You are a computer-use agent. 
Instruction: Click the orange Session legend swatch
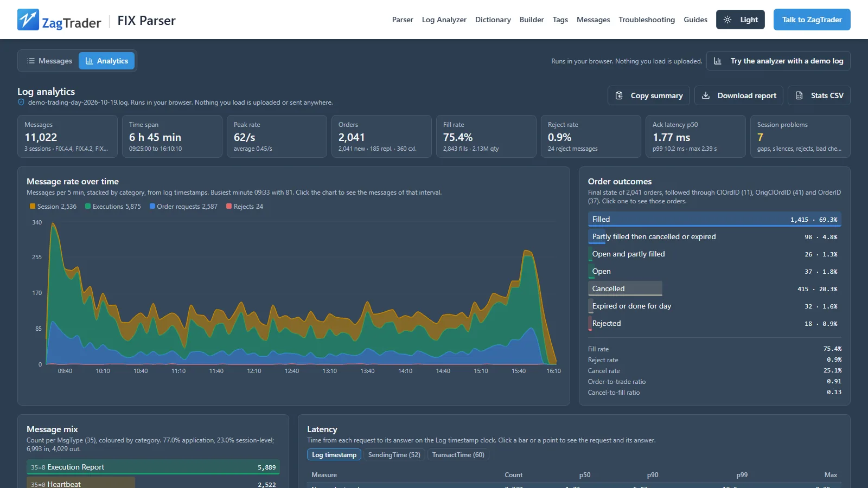click(33, 207)
